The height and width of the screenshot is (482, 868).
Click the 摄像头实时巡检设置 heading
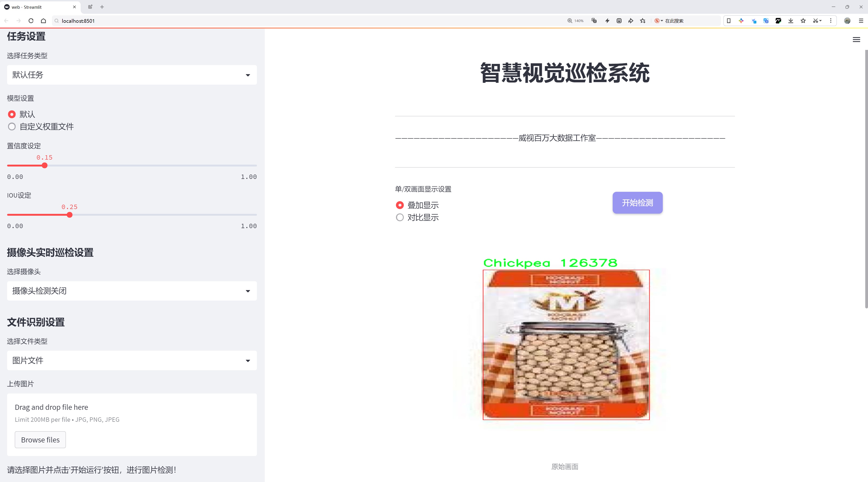50,252
